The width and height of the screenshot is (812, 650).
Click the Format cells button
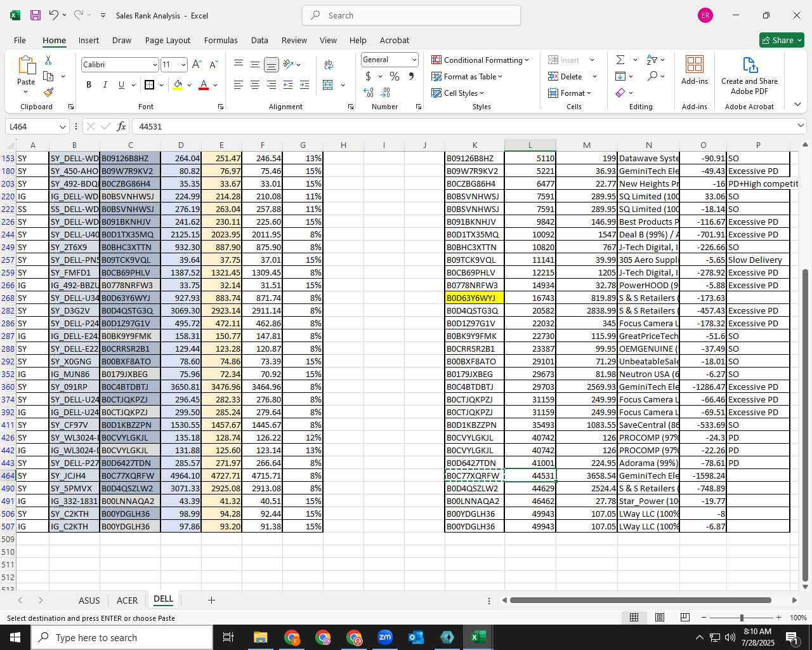click(569, 93)
